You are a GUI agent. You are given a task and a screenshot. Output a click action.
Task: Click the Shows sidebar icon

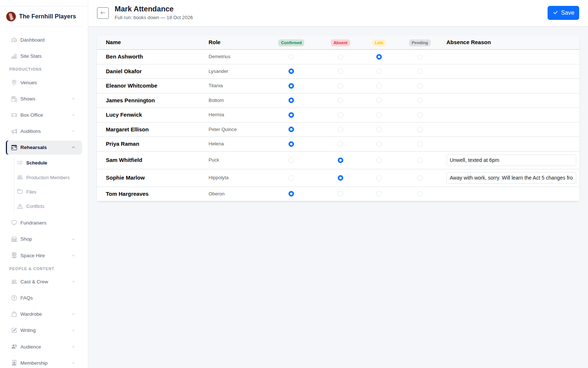pyautogui.click(x=14, y=99)
